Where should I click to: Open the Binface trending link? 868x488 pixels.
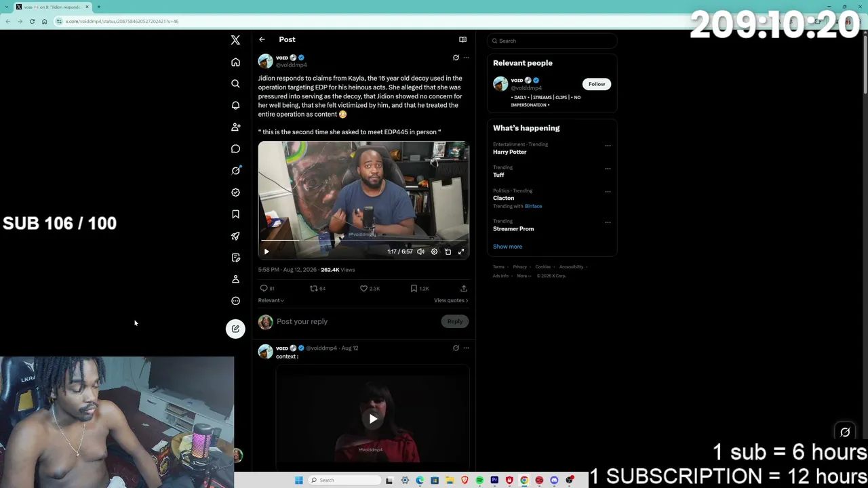coord(533,206)
